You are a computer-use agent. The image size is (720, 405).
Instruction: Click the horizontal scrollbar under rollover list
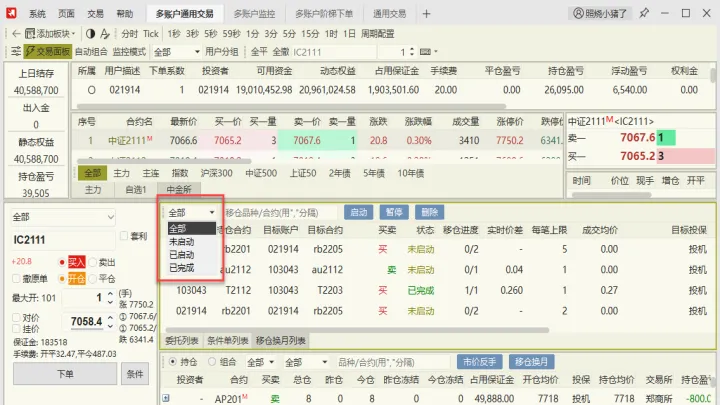click(357, 330)
